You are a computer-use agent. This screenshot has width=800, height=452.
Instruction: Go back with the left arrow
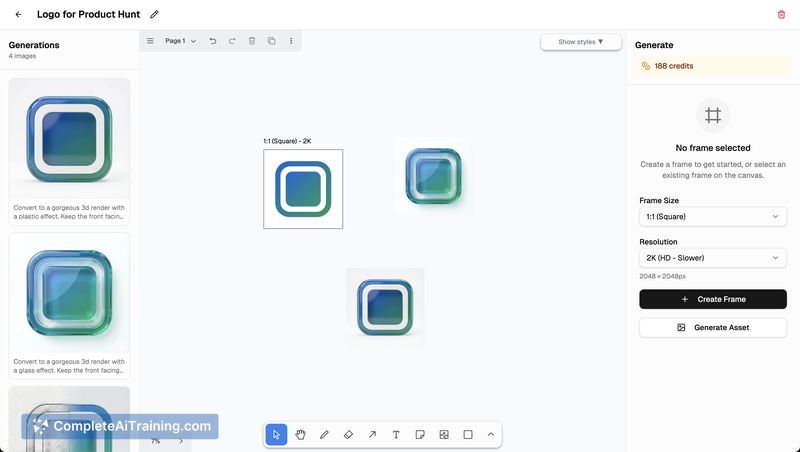[x=18, y=14]
